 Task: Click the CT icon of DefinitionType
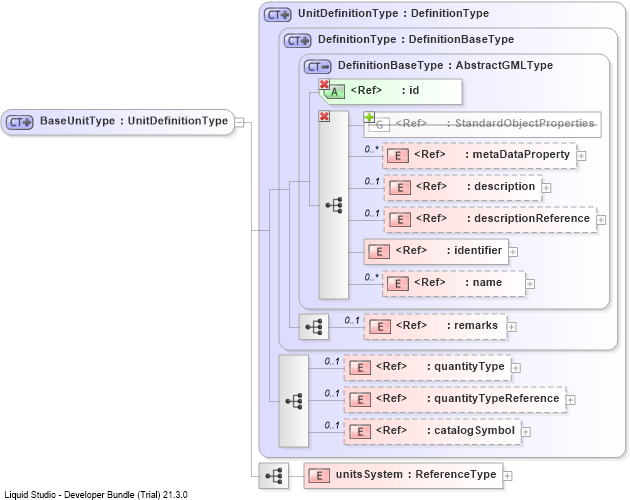pyautogui.click(x=298, y=41)
